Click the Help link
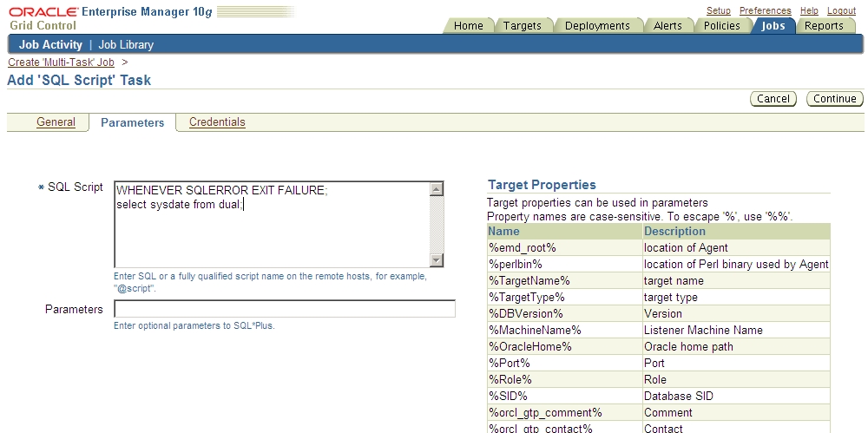Viewport: 868px width, 433px height. pos(809,10)
